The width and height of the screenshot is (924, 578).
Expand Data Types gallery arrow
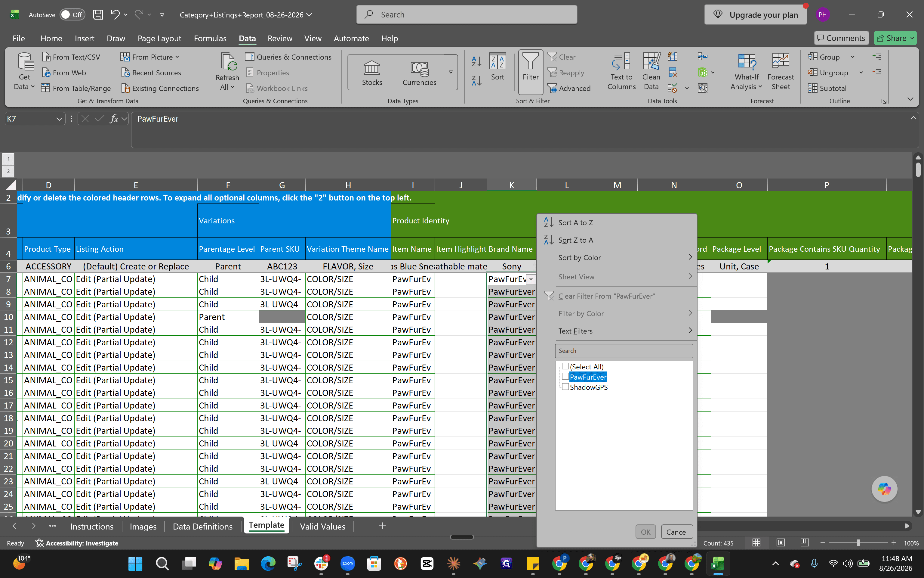pyautogui.click(x=451, y=72)
